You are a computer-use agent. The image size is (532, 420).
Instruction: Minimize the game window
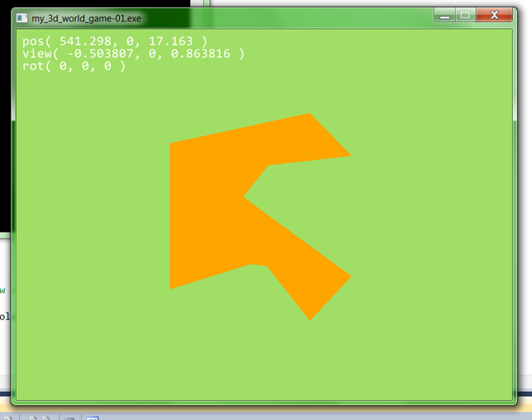tap(446, 16)
